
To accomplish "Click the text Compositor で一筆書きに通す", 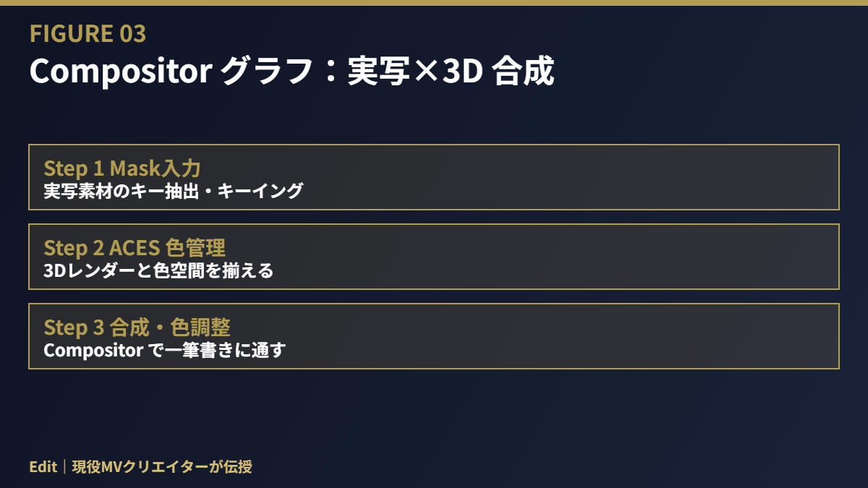I will (165, 350).
